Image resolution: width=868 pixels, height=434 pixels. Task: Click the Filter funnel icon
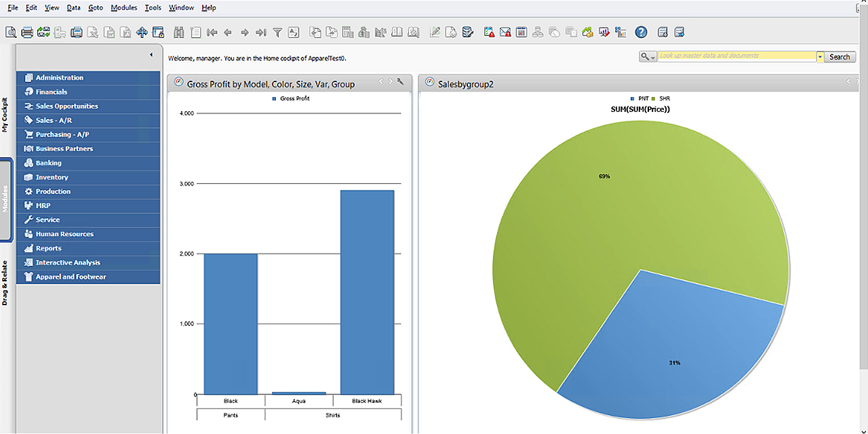click(277, 32)
